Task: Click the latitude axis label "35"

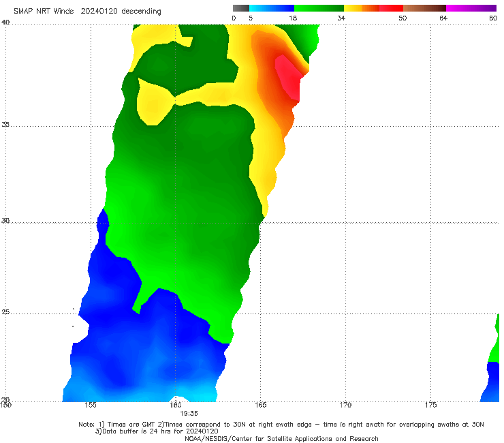Action: 5,125
